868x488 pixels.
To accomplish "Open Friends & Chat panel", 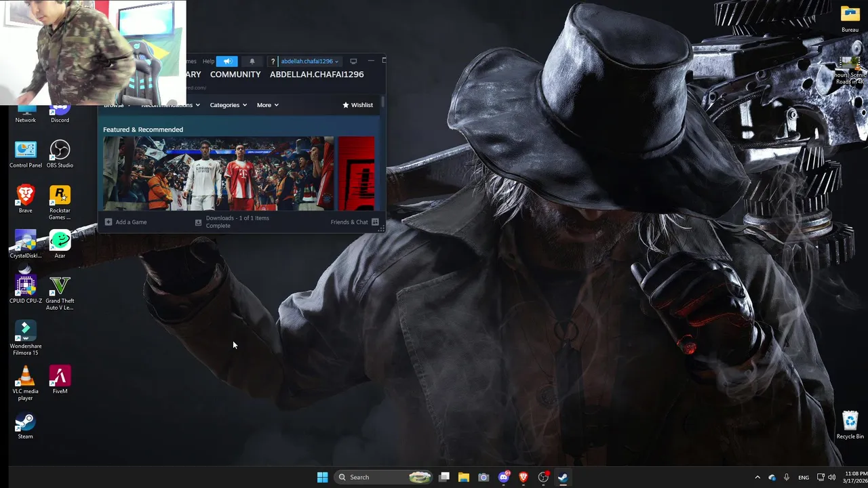I will coord(355,222).
